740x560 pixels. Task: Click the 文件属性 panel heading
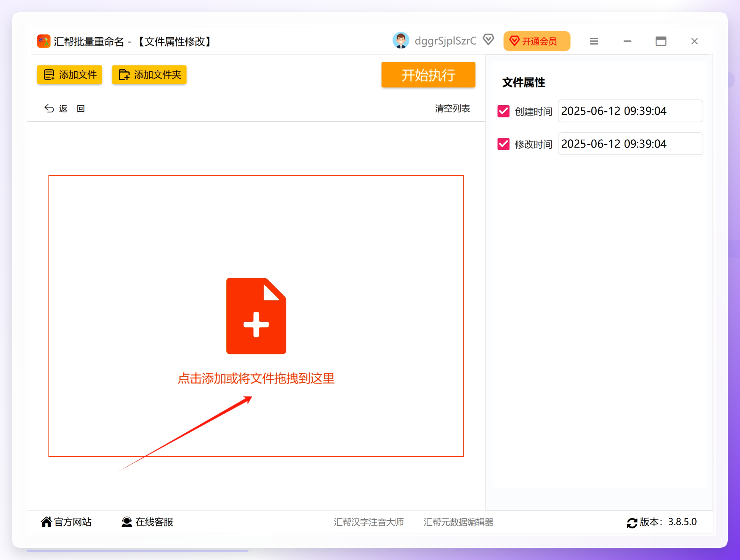click(x=523, y=82)
